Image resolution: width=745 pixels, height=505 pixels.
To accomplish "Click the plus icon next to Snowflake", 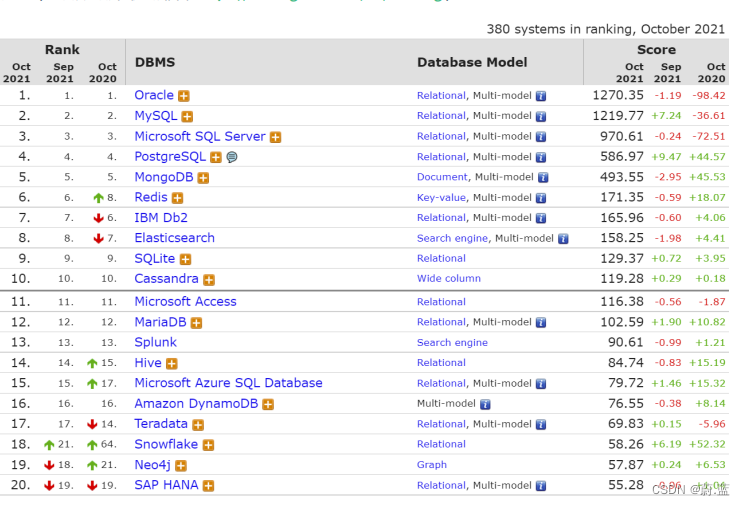I will coord(208,445).
